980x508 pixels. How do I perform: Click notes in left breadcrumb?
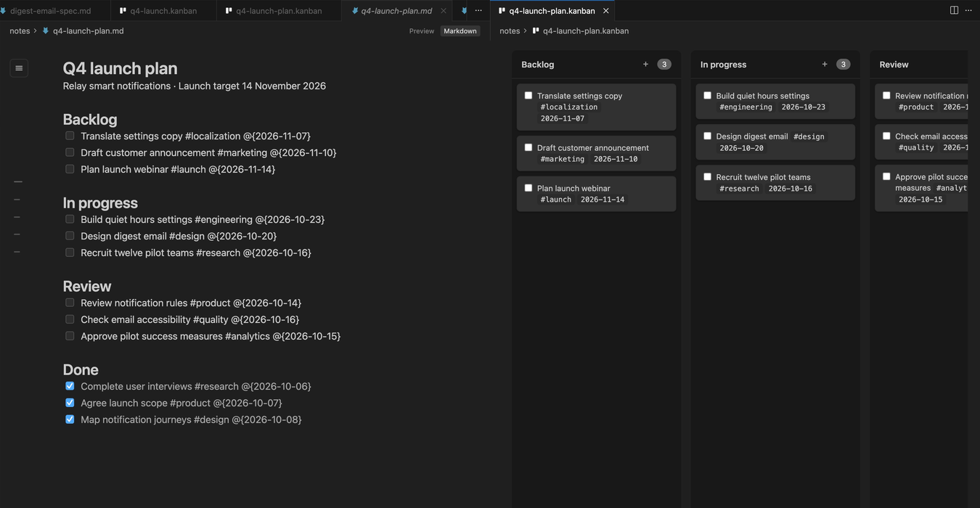pos(20,31)
